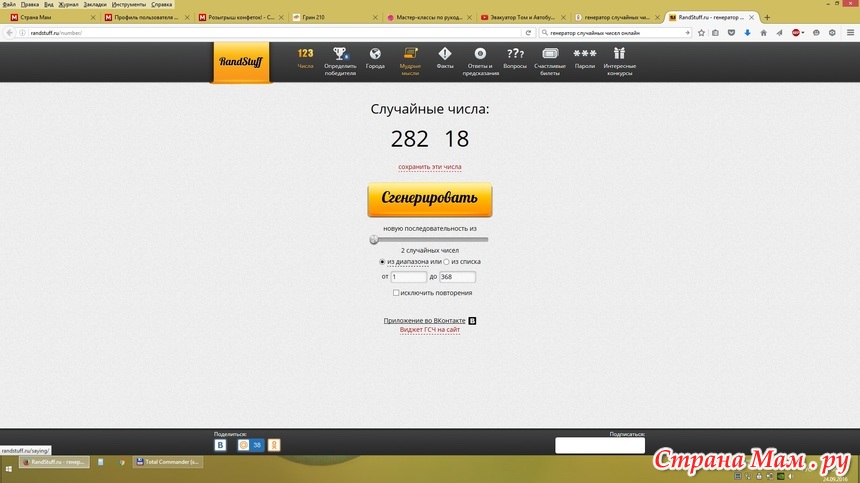The height and width of the screenshot is (483, 860).
Task: Open the Правка menu
Action: (30, 4)
